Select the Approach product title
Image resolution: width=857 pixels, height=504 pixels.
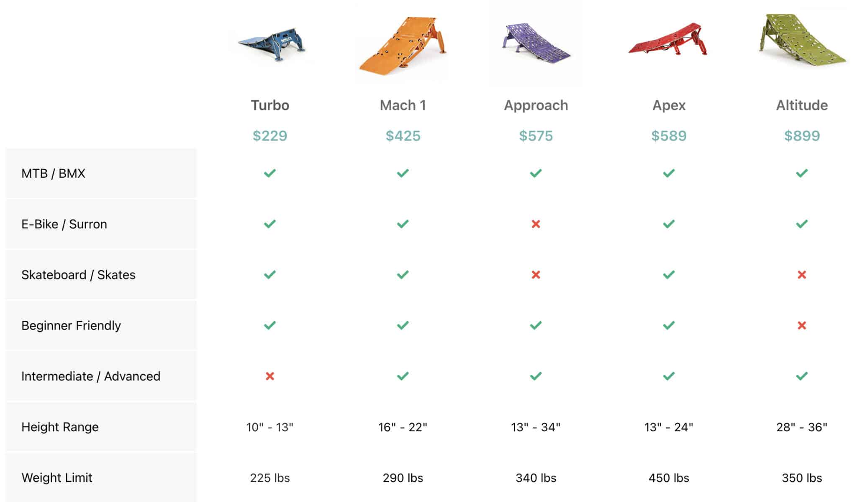point(536,105)
